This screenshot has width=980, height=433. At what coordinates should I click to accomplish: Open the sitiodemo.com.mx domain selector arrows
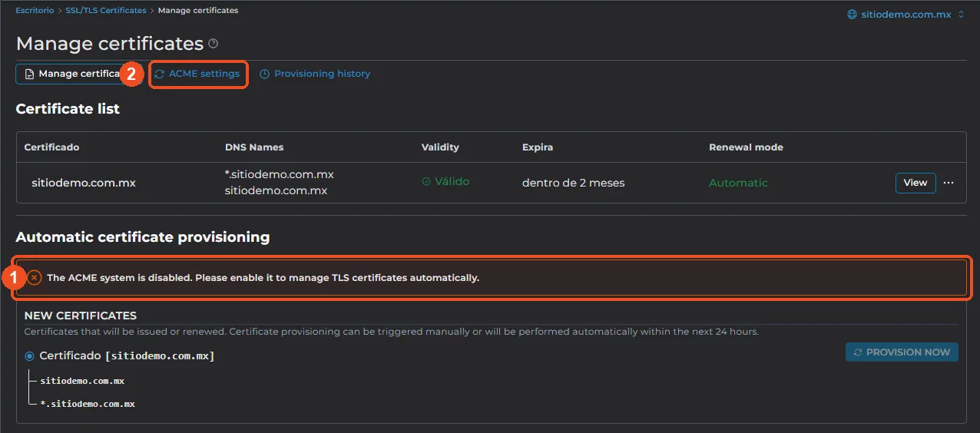pos(960,15)
